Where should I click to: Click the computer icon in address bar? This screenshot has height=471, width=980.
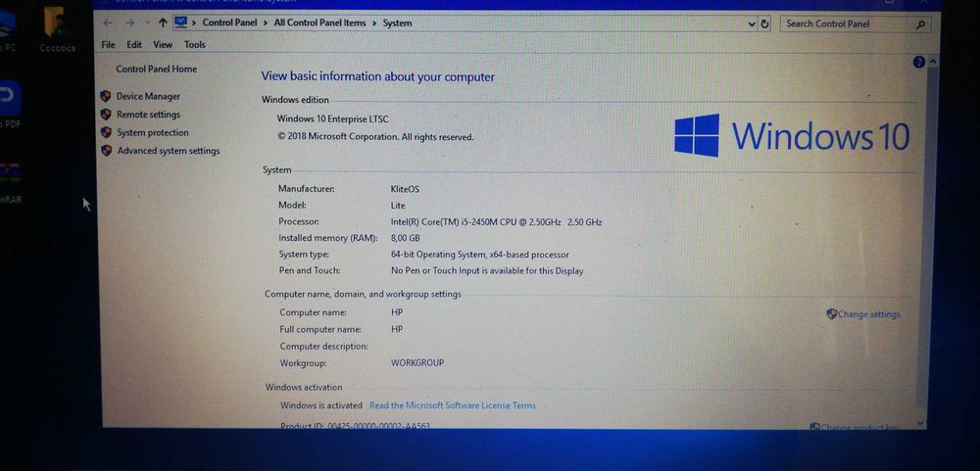click(x=181, y=23)
